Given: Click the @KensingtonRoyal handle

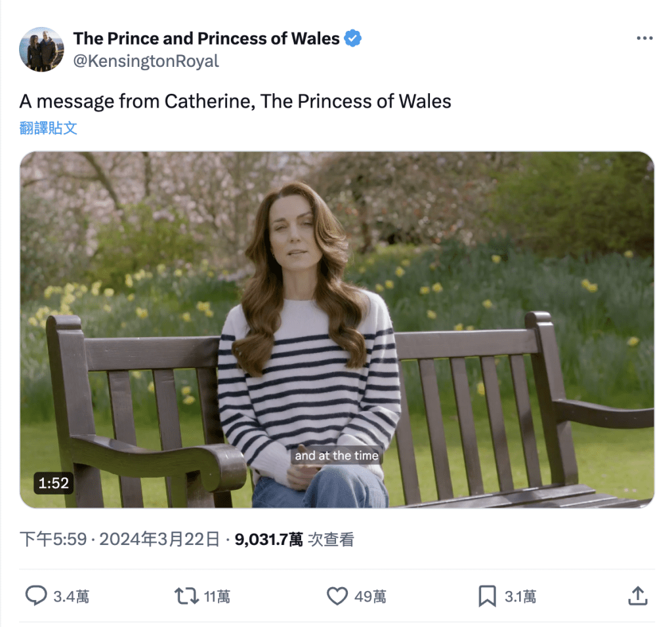Looking at the screenshot, I should click(146, 61).
